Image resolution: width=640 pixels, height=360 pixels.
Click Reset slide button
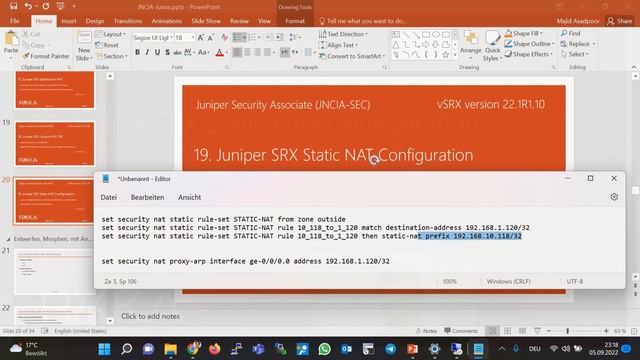(x=107, y=45)
